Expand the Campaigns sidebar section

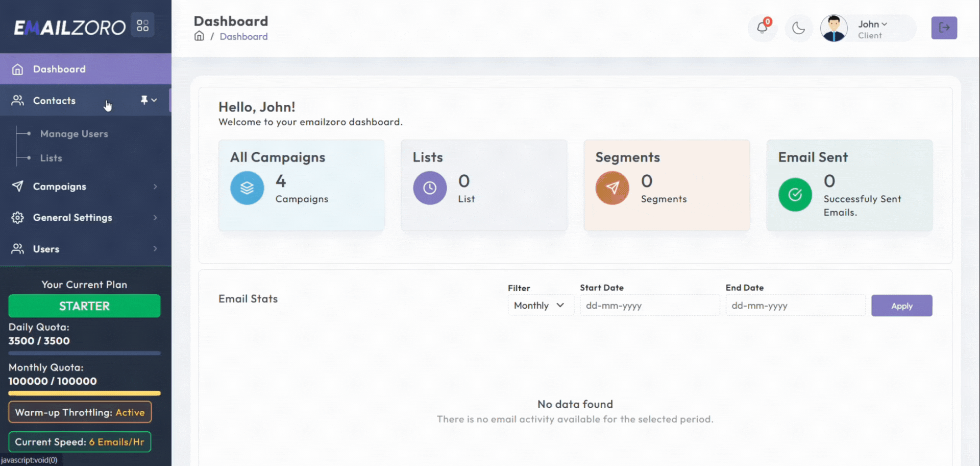pyautogui.click(x=155, y=187)
